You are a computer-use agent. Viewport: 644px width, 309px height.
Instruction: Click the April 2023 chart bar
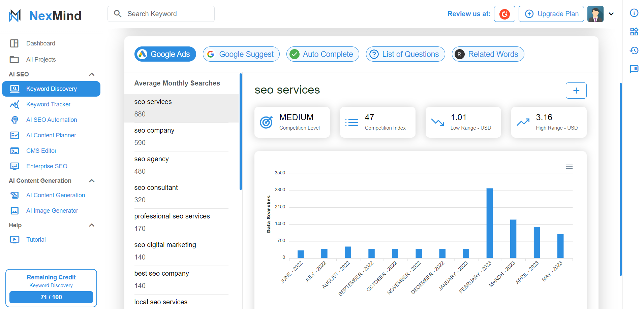(537, 242)
